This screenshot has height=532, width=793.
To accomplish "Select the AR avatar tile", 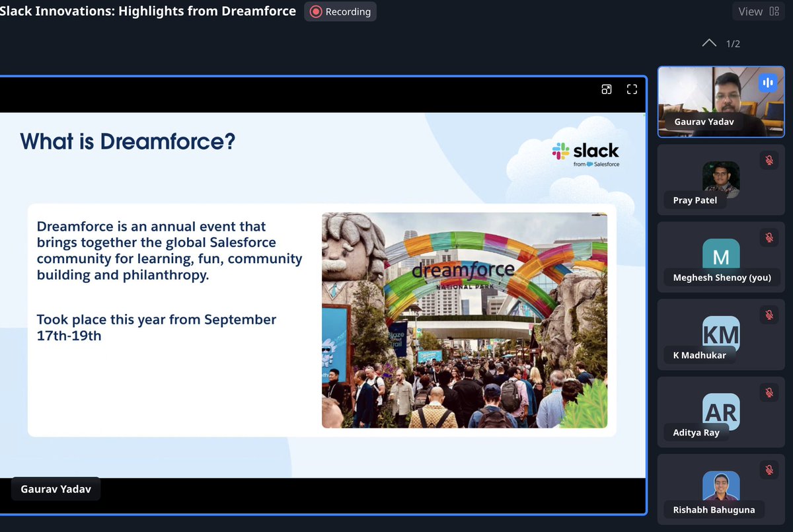I will tap(721, 412).
